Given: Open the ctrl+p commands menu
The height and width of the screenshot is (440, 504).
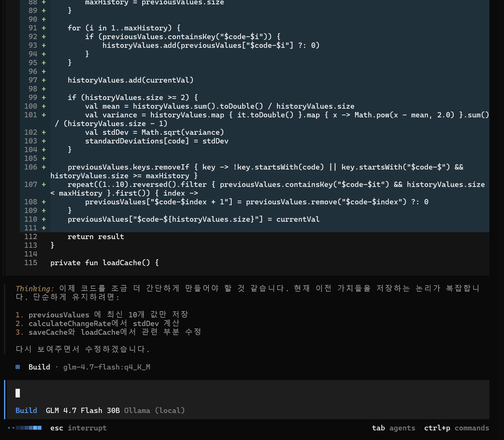Looking at the screenshot, I should pos(456,428).
